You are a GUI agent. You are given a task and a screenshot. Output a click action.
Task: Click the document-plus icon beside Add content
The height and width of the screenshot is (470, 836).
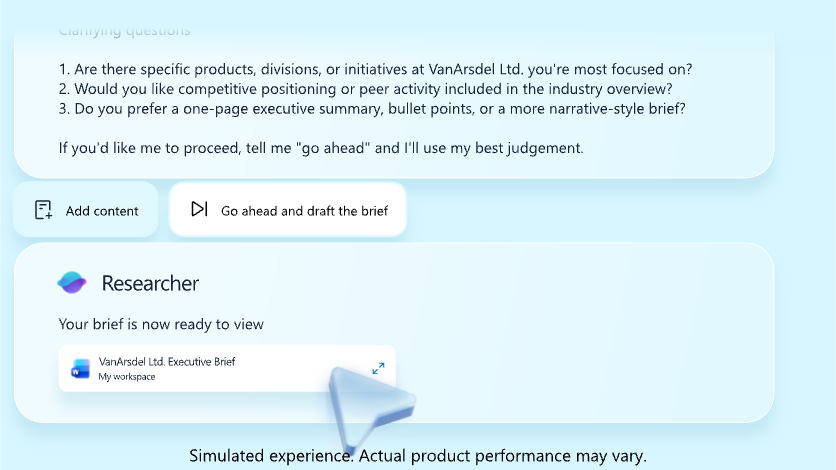[x=43, y=210]
